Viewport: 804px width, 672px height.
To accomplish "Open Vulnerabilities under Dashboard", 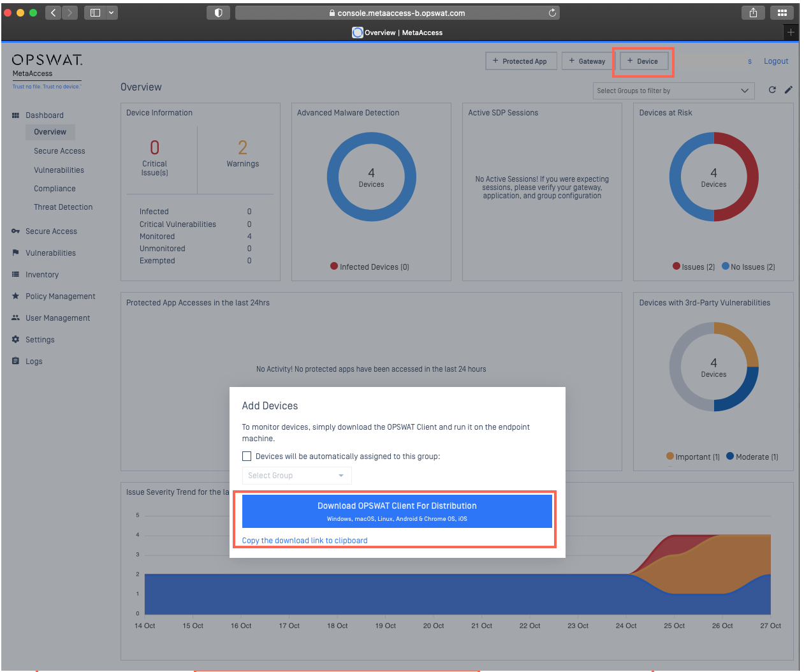I will click(x=59, y=170).
